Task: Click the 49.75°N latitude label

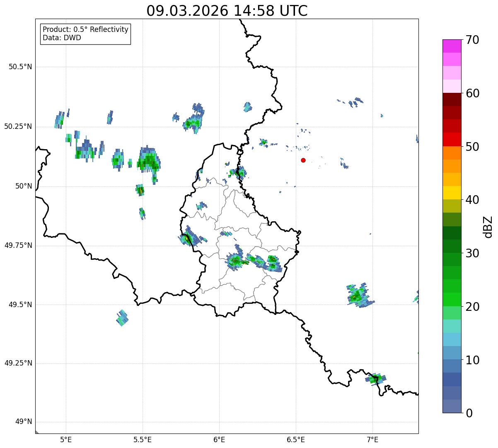Action: click(x=18, y=245)
